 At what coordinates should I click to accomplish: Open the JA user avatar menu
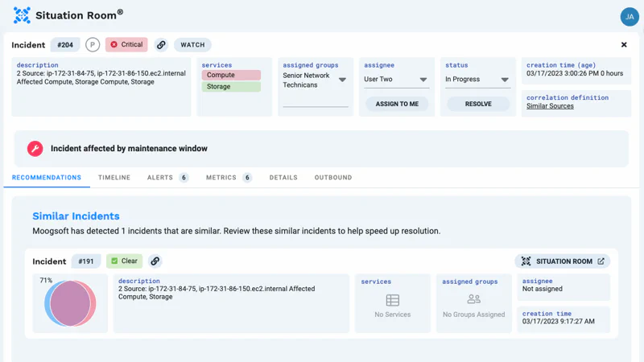click(629, 16)
